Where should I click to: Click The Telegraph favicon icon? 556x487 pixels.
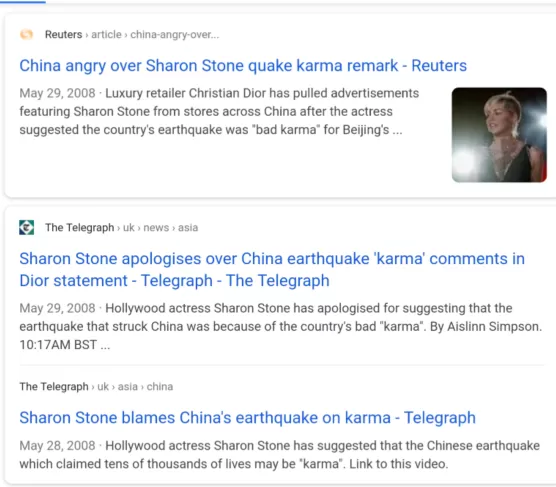(26, 227)
